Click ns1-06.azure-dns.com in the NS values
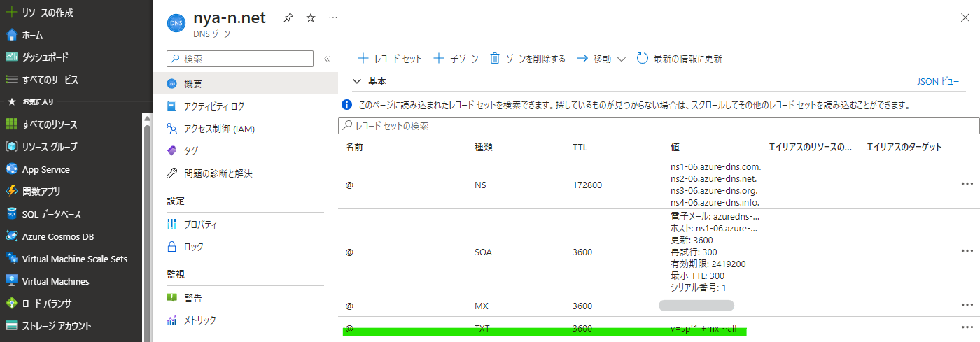The height and width of the screenshot is (342, 980). (715, 167)
